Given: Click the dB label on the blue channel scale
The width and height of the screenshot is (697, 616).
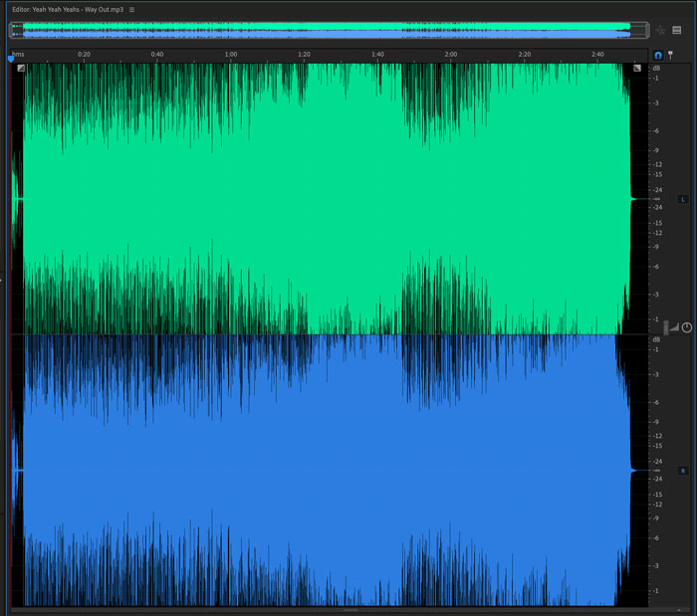Looking at the screenshot, I should tap(656, 339).
